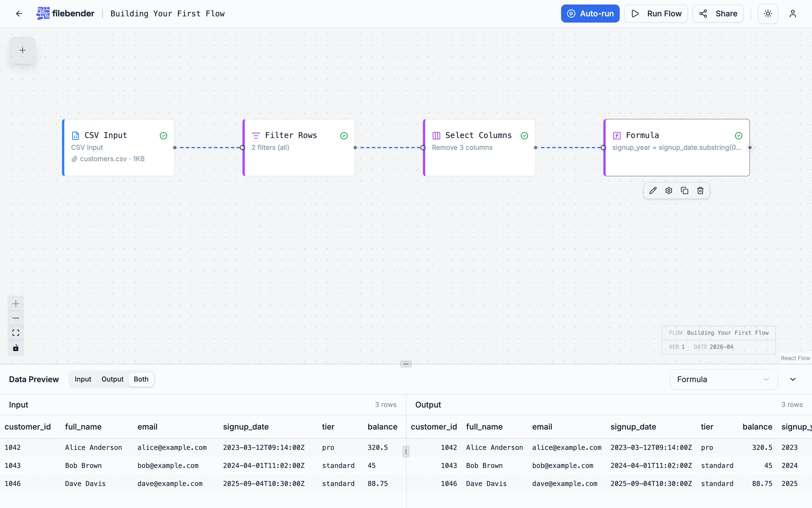Viewport: 812px width, 508px height.
Task: Select the Filter Rows node
Action: tap(299, 148)
